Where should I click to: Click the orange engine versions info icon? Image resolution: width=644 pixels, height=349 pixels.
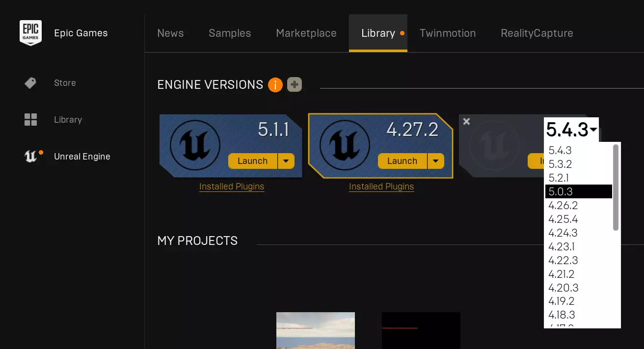coord(275,85)
